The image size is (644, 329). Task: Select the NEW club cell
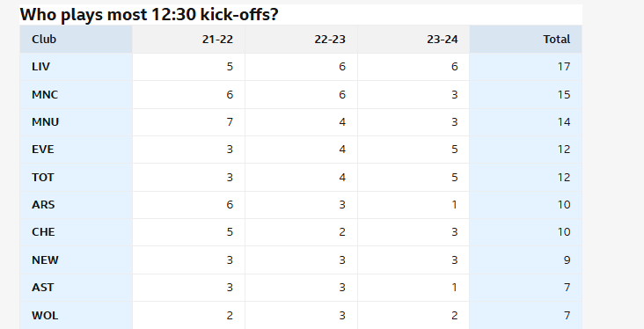(x=76, y=260)
